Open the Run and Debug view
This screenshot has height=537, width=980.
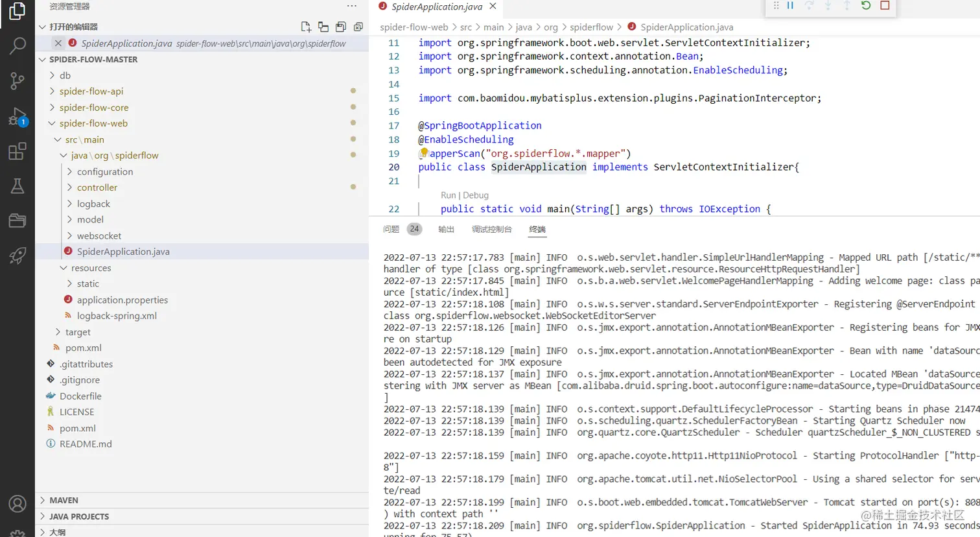pyautogui.click(x=17, y=116)
